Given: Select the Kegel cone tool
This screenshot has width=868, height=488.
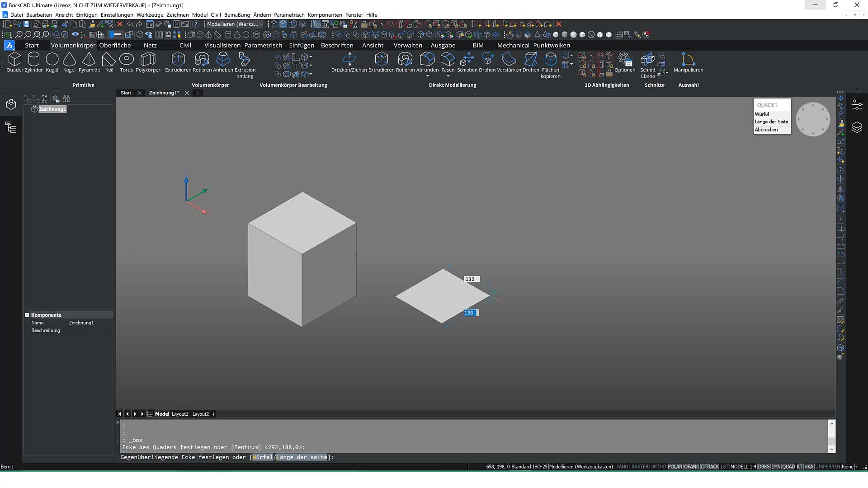Looking at the screenshot, I should coord(69,62).
